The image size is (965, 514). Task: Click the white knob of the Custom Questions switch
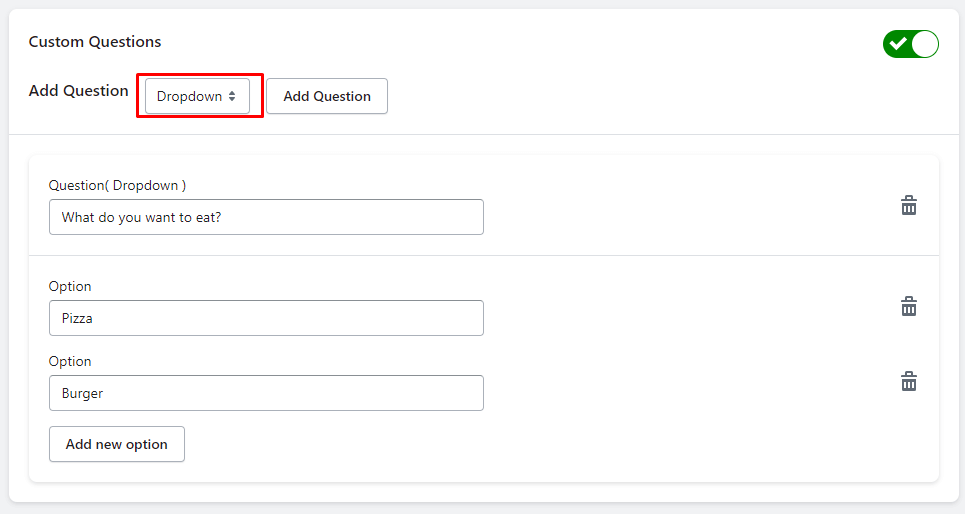pyautogui.click(x=925, y=44)
